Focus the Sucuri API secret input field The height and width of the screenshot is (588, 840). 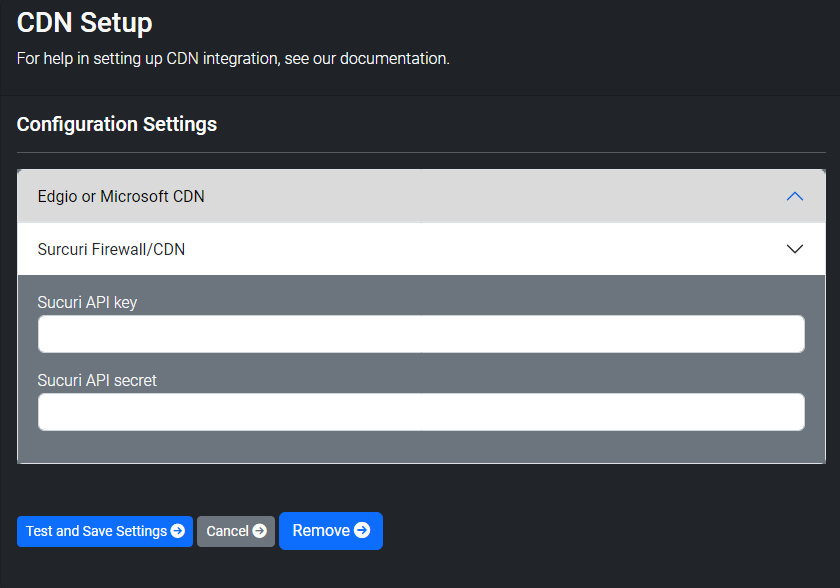(x=421, y=412)
